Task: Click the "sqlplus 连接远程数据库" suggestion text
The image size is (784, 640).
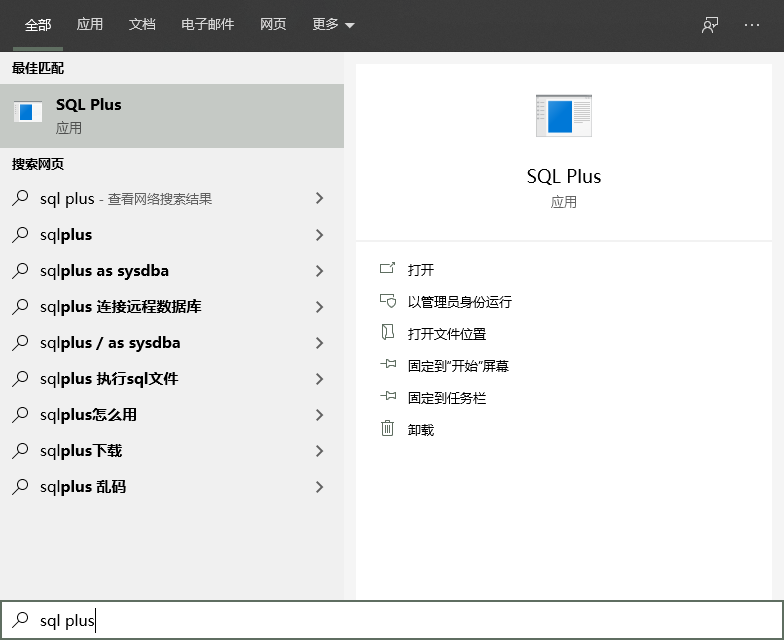Action: pyautogui.click(x=120, y=306)
